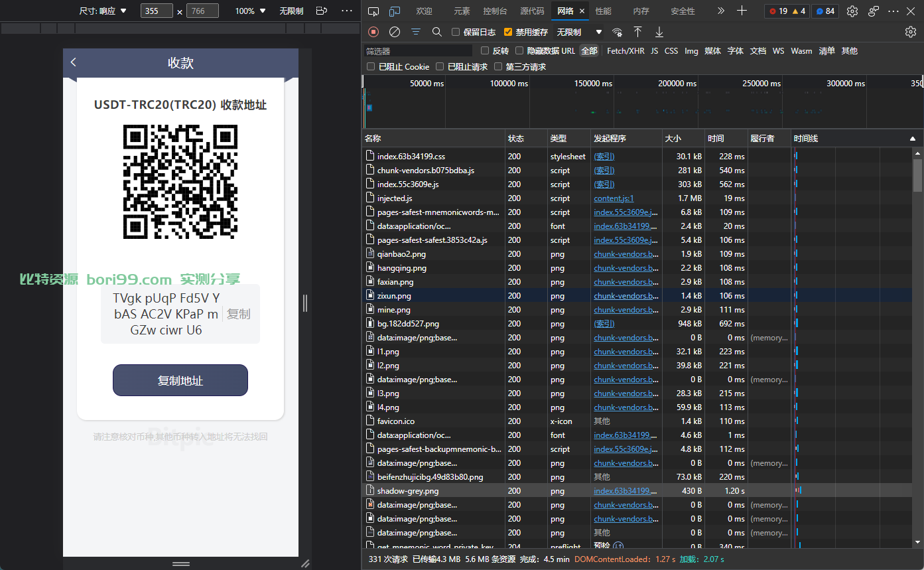Import a HAR file with the upload arrow

coord(637,32)
